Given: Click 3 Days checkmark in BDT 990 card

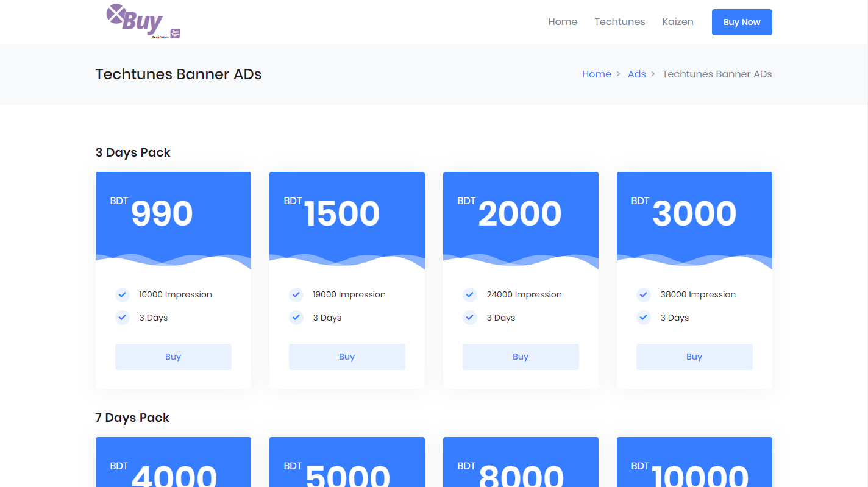Looking at the screenshot, I should coord(123,318).
